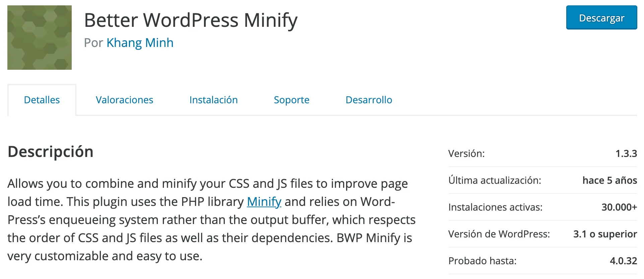Click the 'Última actualización' label
This screenshot has width=644, height=279.
coord(496,180)
